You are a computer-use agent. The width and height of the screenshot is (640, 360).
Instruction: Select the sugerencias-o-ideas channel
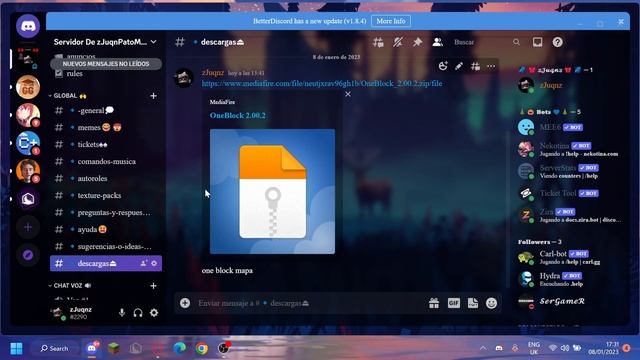pos(106,247)
